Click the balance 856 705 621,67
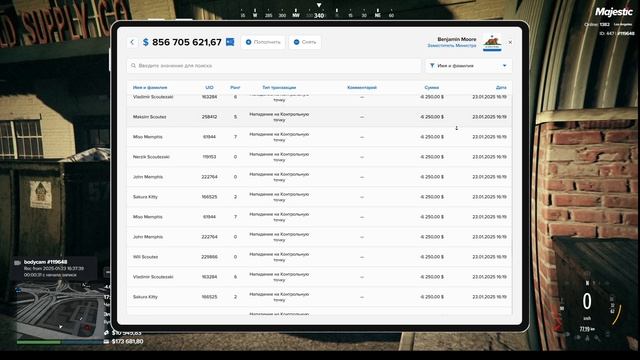 click(187, 42)
